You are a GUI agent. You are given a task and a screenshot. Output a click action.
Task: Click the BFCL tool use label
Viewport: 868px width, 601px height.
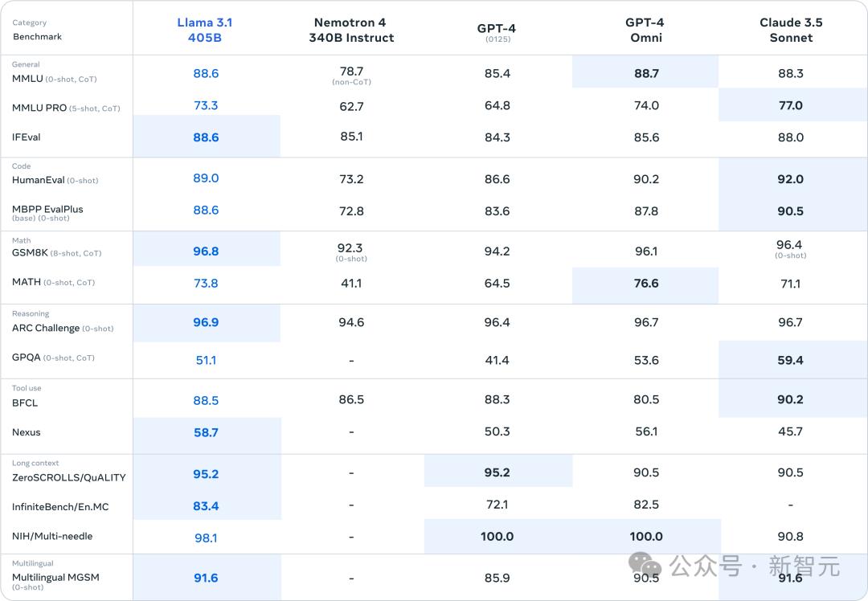point(25,403)
